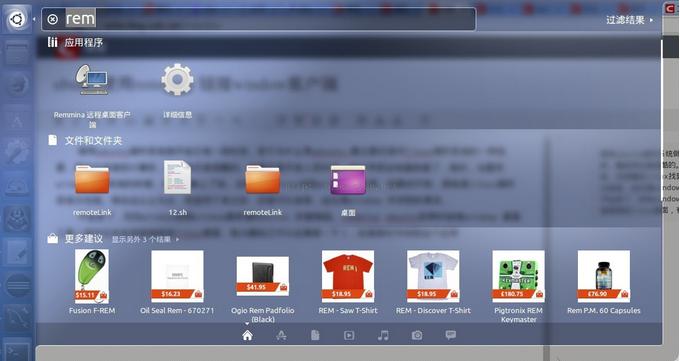Screen dimensions: 680x361
Task: Open the second remoteLink folder
Action: click(262, 179)
